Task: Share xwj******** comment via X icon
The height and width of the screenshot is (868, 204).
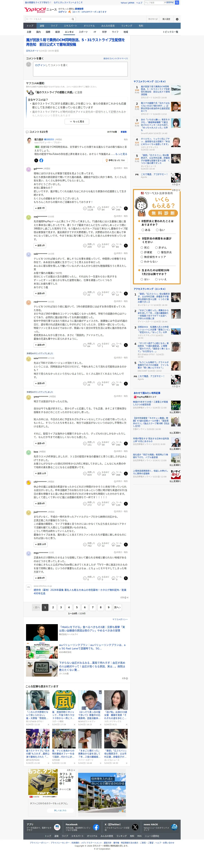Action: pyautogui.click(x=126, y=245)
